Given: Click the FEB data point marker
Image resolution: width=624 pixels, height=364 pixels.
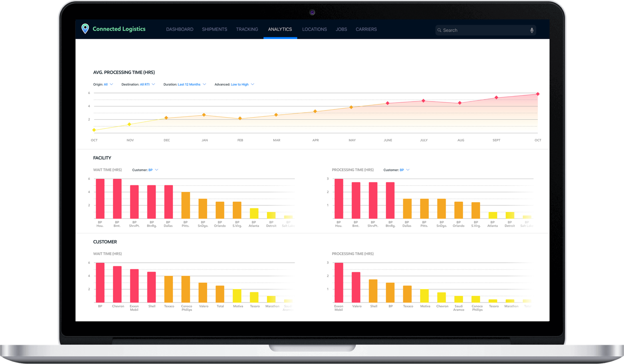Looking at the screenshot, I should pyautogui.click(x=240, y=118).
